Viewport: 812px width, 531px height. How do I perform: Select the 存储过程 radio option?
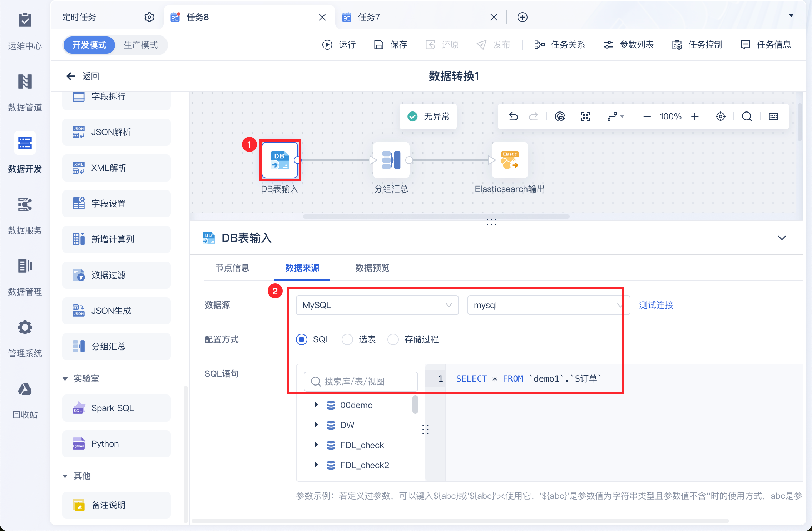[393, 339]
